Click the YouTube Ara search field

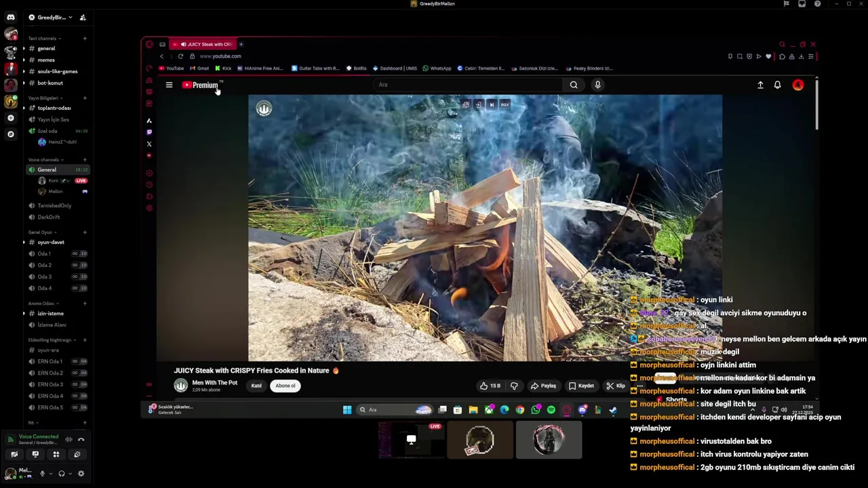[x=468, y=85]
